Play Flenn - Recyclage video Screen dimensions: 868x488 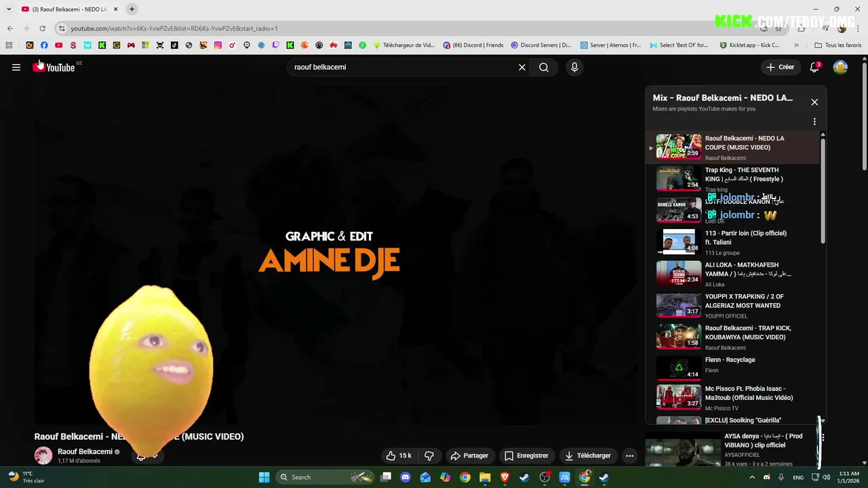734,369
